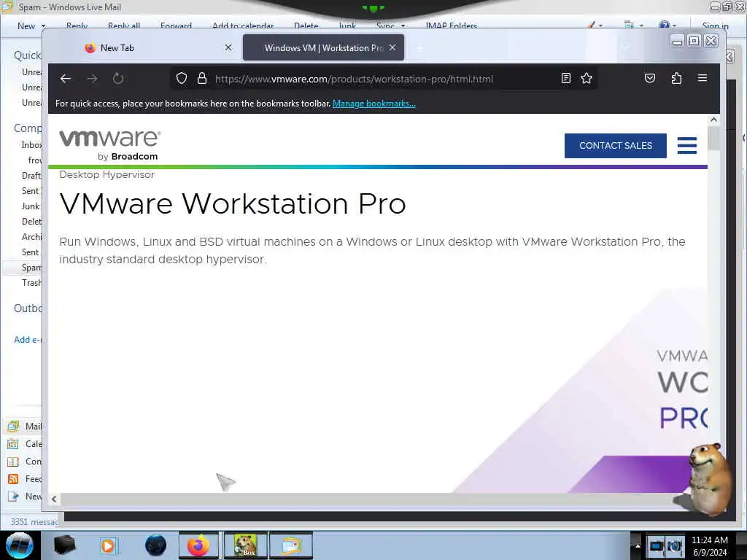
Task: Click IMAP Folders in Live Mail toolbar
Action: [x=451, y=26]
